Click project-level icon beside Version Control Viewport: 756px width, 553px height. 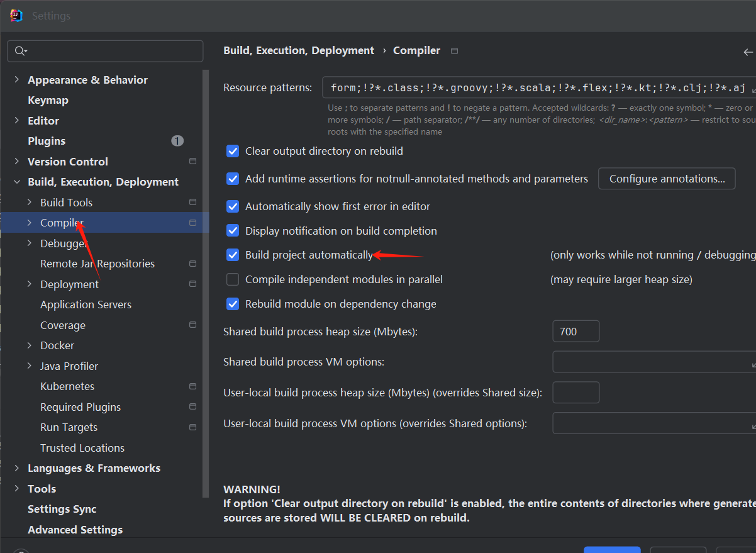pos(192,162)
